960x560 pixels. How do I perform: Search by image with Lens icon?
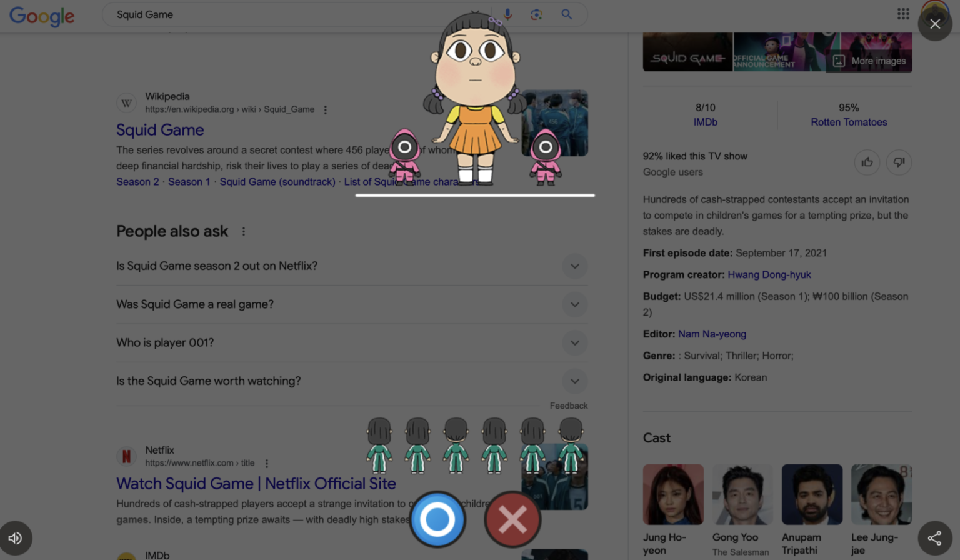tap(536, 14)
